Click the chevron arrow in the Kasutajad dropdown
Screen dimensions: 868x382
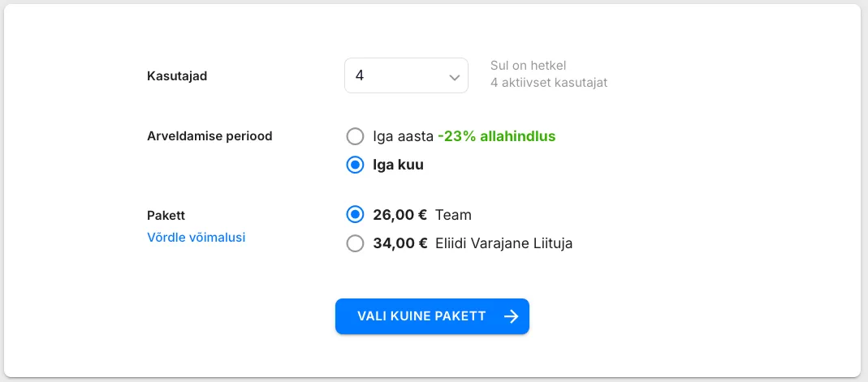pyautogui.click(x=454, y=77)
